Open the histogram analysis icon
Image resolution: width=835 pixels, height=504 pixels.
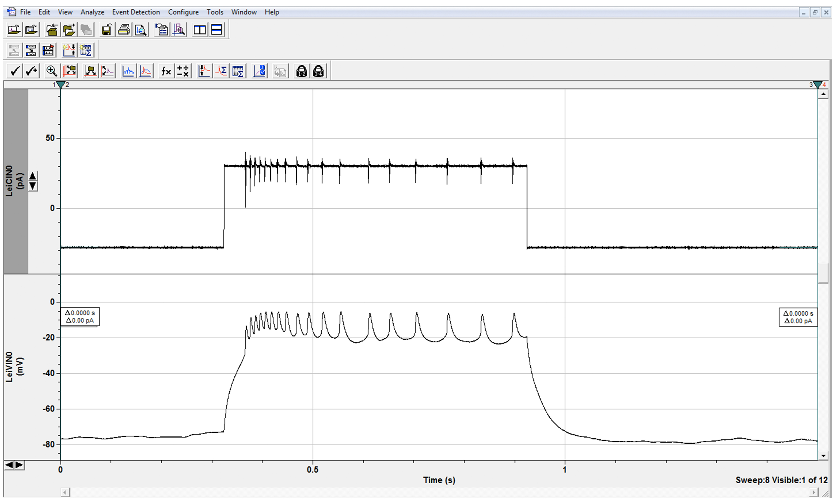click(x=128, y=71)
